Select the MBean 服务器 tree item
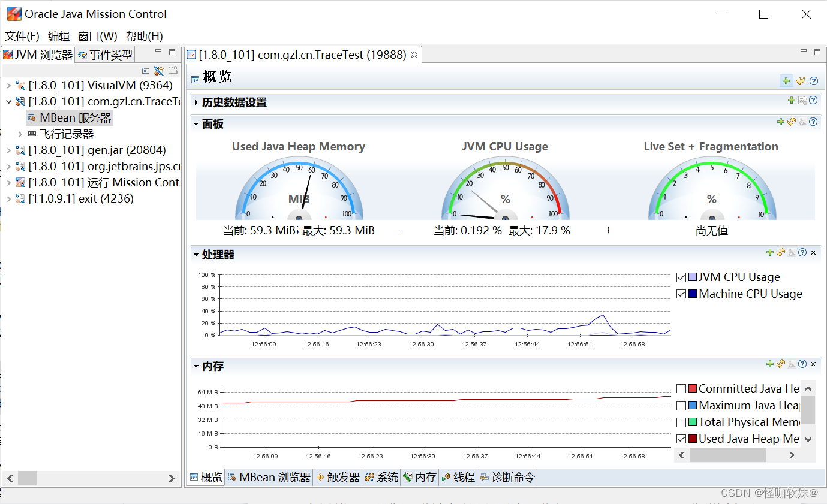Viewport: 827px width, 504px height. pyautogui.click(x=70, y=118)
